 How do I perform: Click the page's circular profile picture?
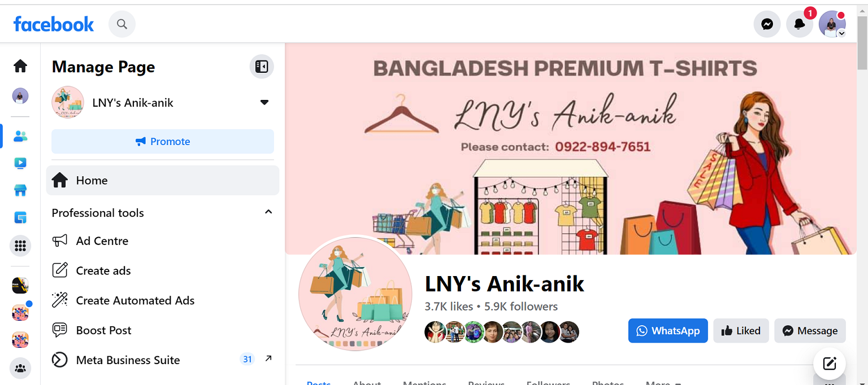coord(355,294)
